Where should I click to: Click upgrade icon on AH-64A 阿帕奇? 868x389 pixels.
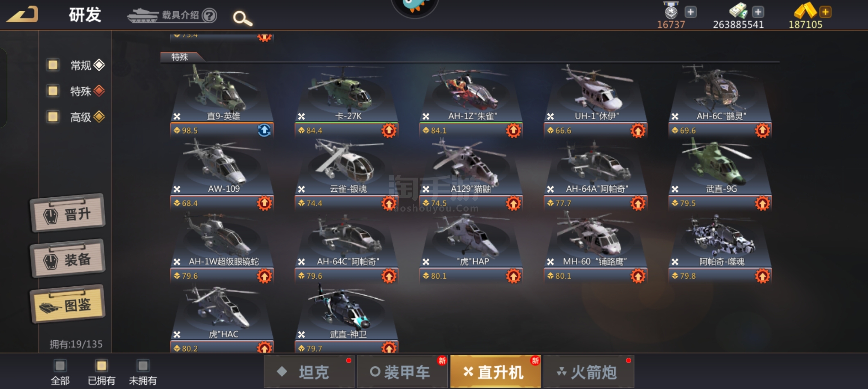[638, 203]
